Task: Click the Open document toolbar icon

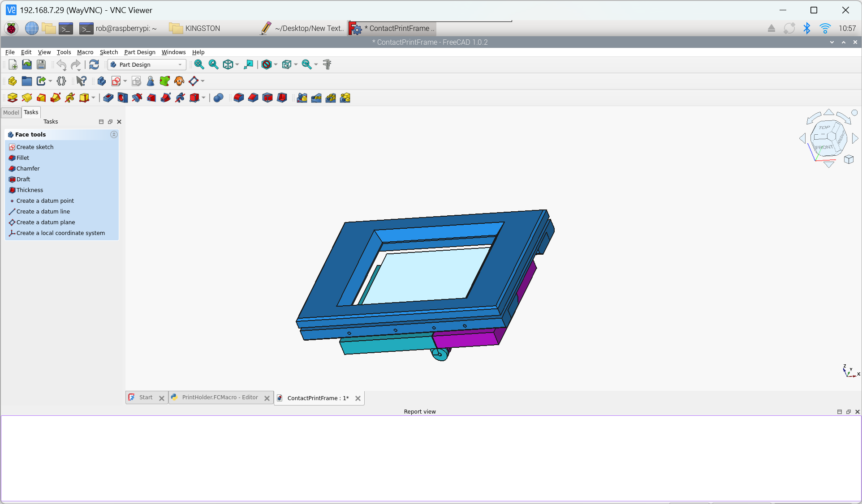Action: pyautogui.click(x=27, y=64)
